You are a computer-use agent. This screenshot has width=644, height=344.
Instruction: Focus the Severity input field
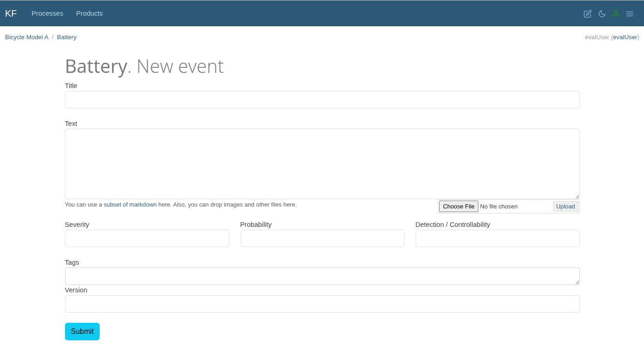(147, 238)
